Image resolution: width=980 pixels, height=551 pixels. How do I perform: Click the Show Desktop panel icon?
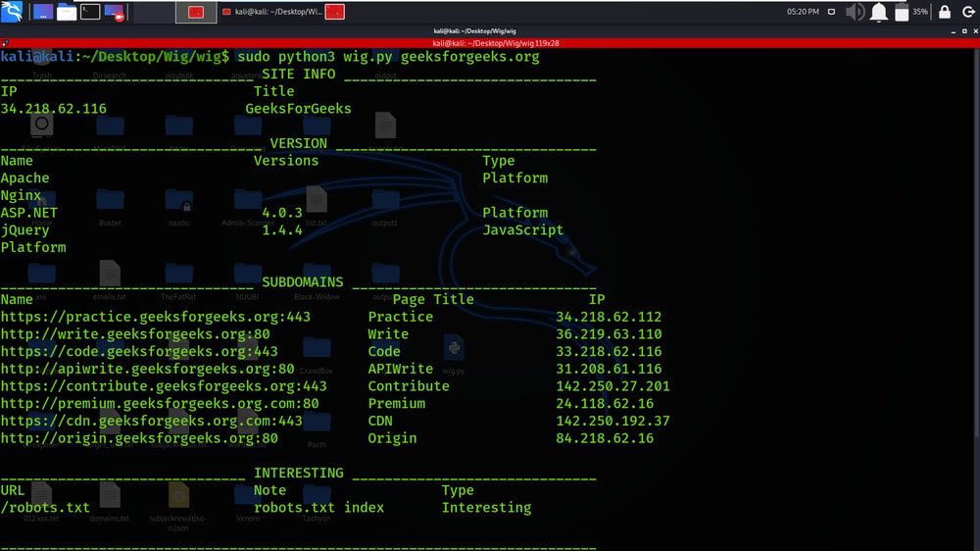click(42, 12)
